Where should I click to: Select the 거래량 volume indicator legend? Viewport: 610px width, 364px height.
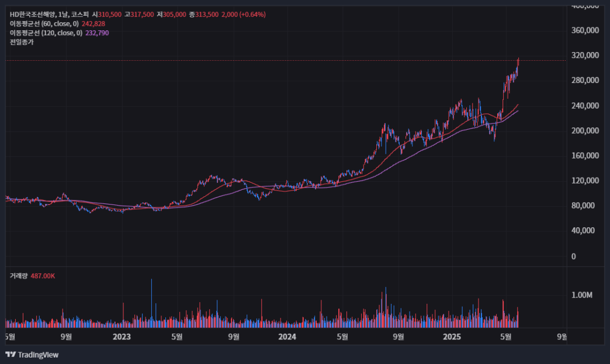(x=19, y=276)
